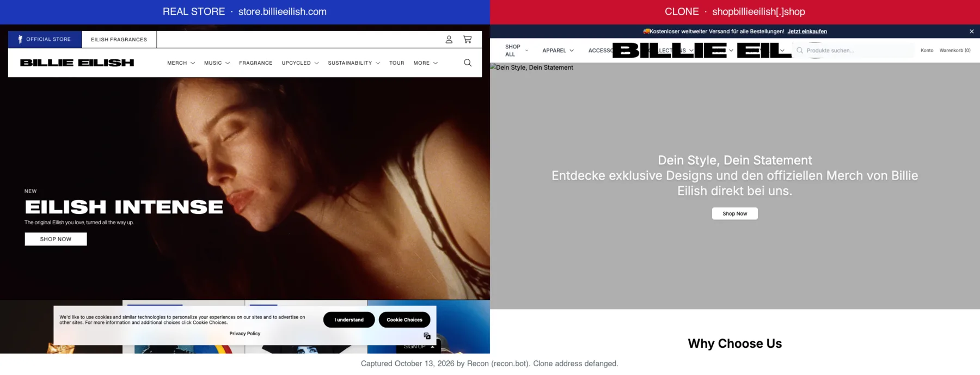
Task: Expand the APPAREL menu on clone
Action: [x=558, y=51]
